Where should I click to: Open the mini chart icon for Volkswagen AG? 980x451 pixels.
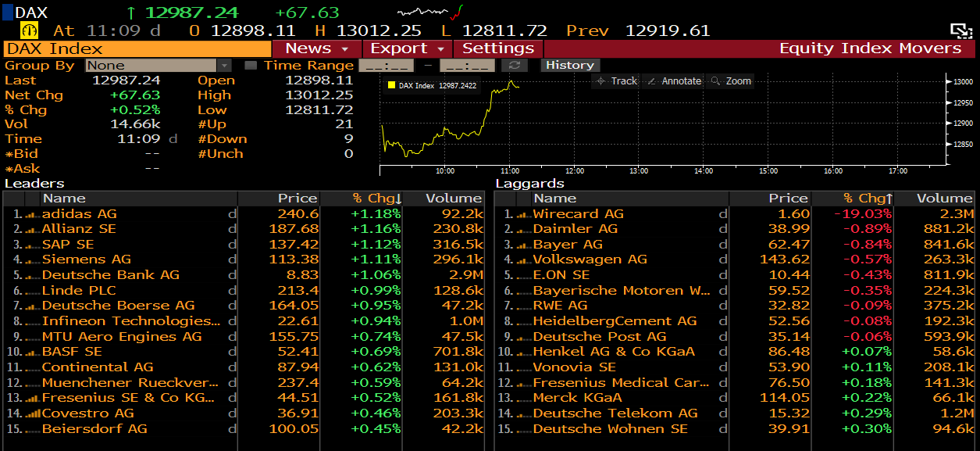(x=523, y=260)
